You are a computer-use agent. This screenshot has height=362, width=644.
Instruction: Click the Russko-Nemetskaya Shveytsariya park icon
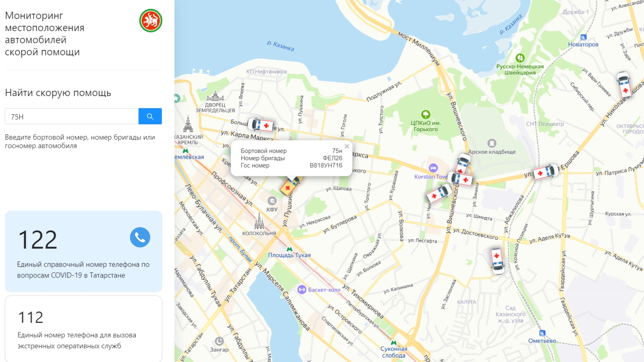520,58
